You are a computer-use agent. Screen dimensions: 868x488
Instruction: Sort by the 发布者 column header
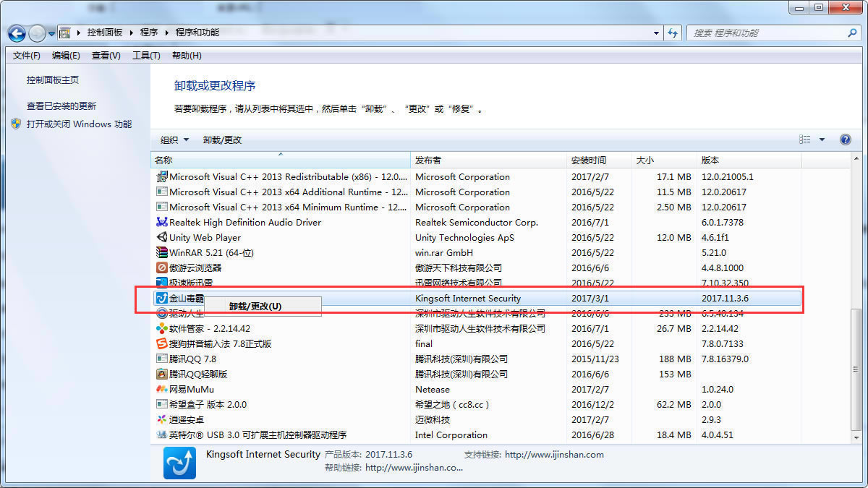coord(489,160)
